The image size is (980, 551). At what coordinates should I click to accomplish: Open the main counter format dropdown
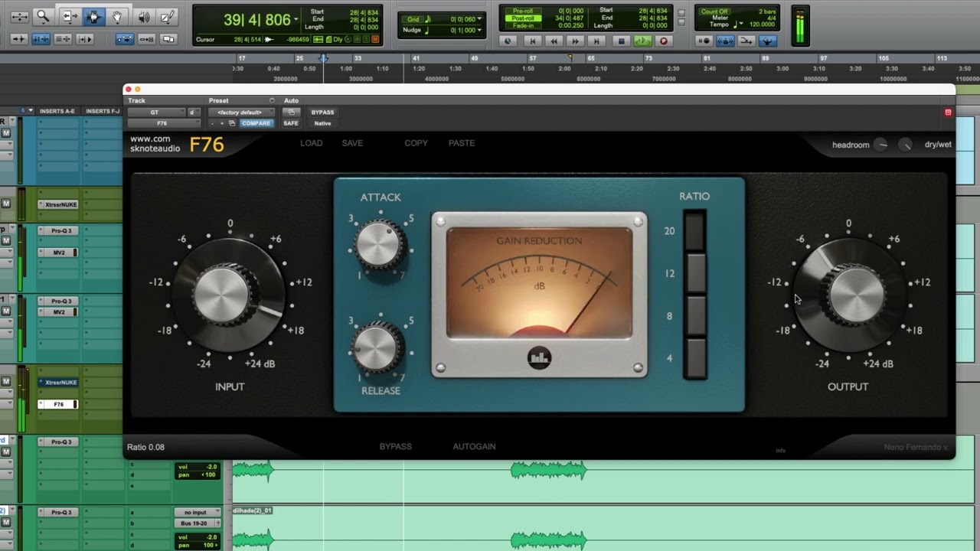pyautogui.click(x=298, y=20)
